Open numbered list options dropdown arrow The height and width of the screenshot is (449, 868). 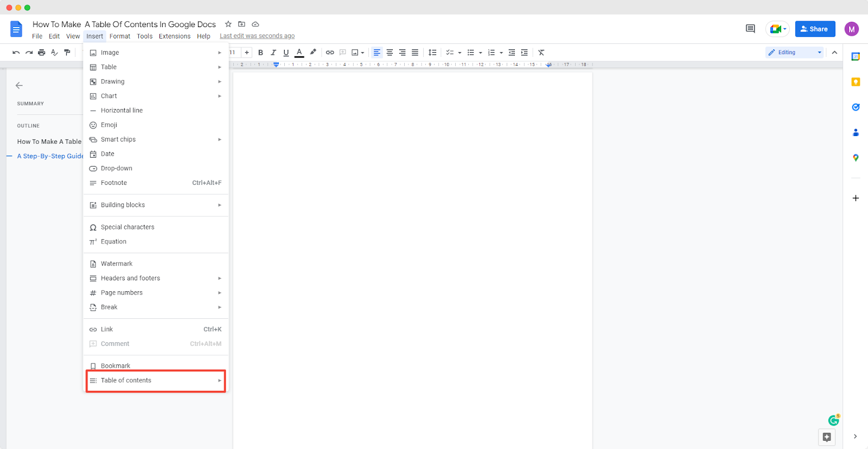click(501, 53)
